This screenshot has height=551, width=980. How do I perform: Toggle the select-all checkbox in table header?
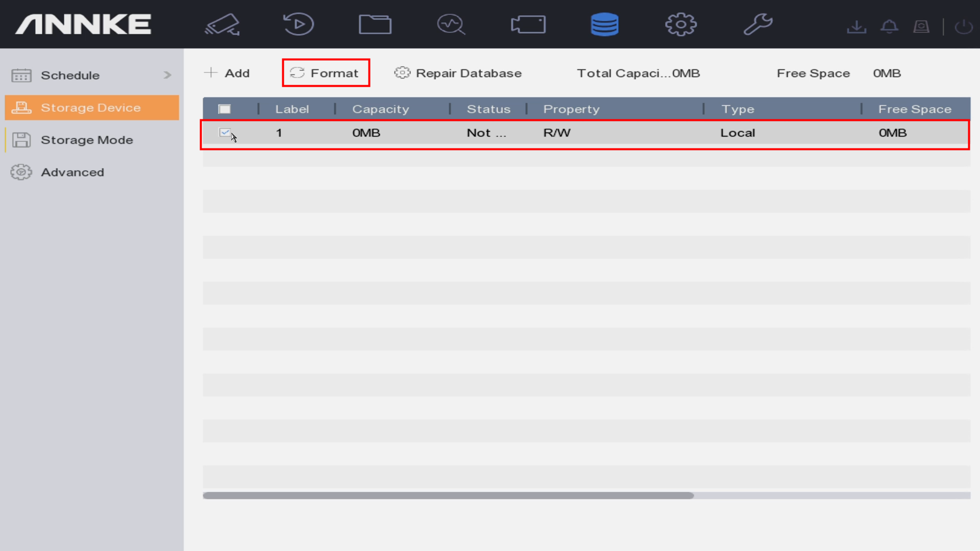(225, 109)
